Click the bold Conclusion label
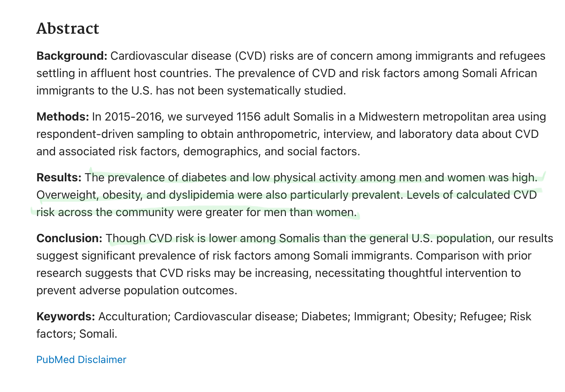Viewport: 565px width, 392px height. tap(69, 238)
